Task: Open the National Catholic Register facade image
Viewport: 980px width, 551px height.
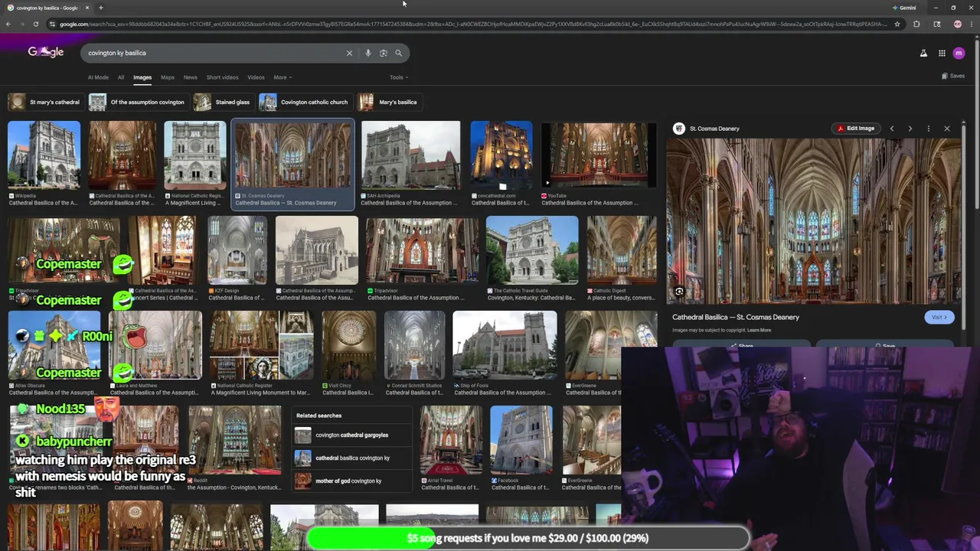Action: coord(195,155)
